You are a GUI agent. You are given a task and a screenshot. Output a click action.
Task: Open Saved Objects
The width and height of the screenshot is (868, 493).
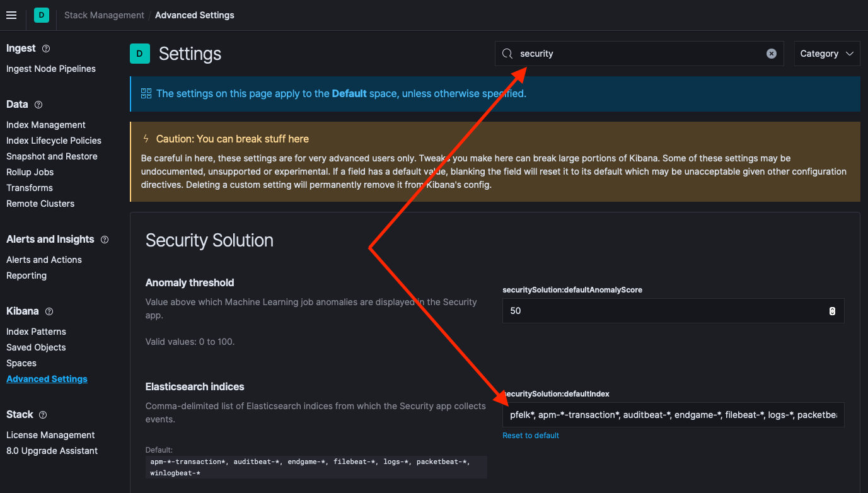pyautogui.click(x=36, y=347)
